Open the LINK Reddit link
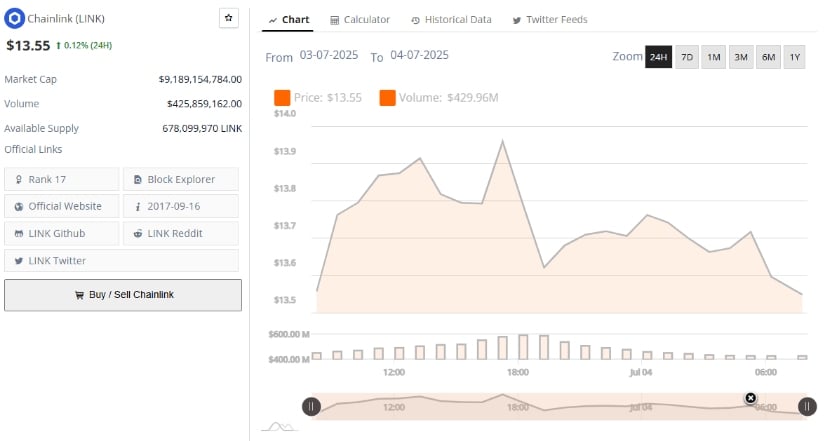The height and width of the screenshot is (441, 825). coord(180,233)
